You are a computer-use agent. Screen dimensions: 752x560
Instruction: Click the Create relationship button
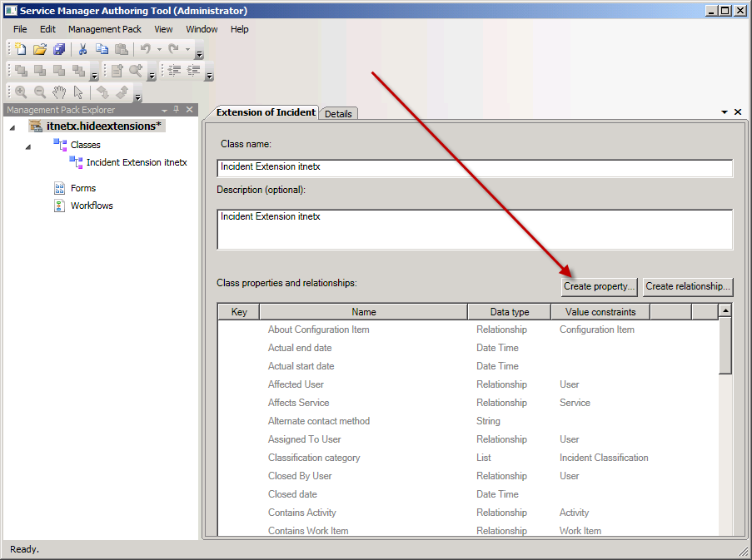[x=688, y=286]
